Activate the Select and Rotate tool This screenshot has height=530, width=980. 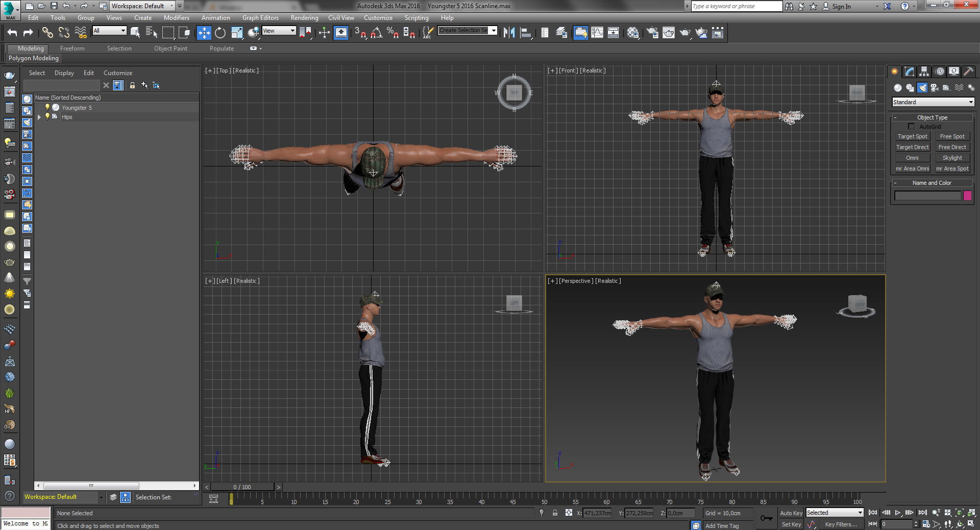[x=220, y=33]
